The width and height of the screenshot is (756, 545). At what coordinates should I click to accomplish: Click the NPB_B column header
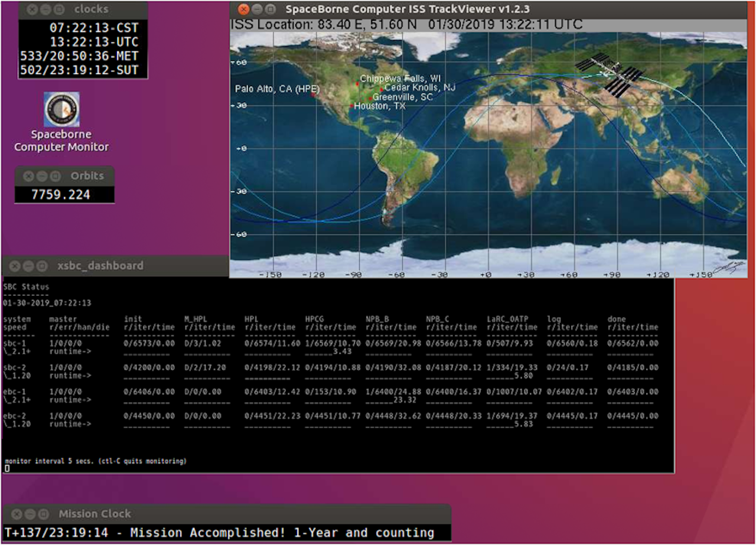[377, 319]
